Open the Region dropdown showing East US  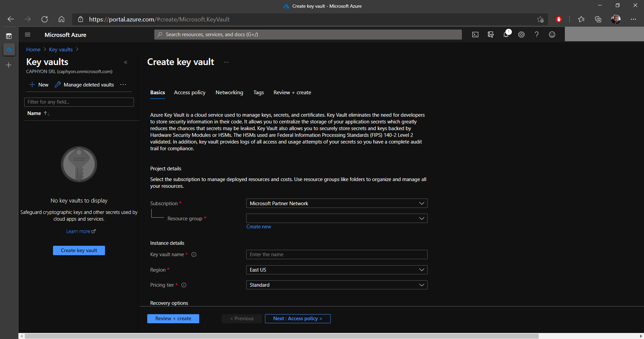(337, 270)
